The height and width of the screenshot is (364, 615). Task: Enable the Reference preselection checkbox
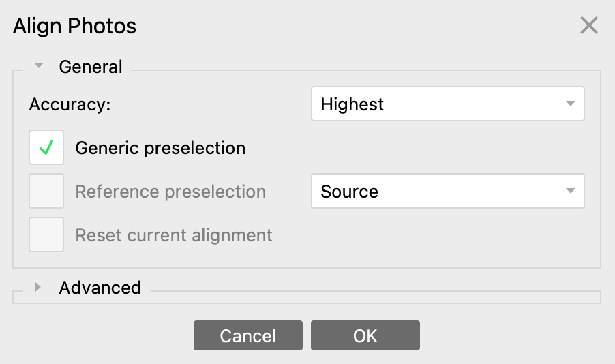[46, 192]
